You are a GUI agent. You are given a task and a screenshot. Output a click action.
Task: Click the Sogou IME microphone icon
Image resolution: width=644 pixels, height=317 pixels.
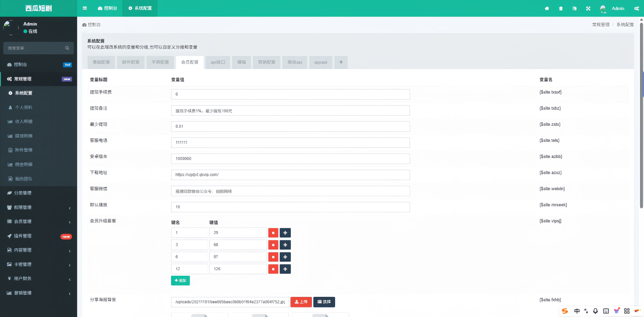click(595, 311)
